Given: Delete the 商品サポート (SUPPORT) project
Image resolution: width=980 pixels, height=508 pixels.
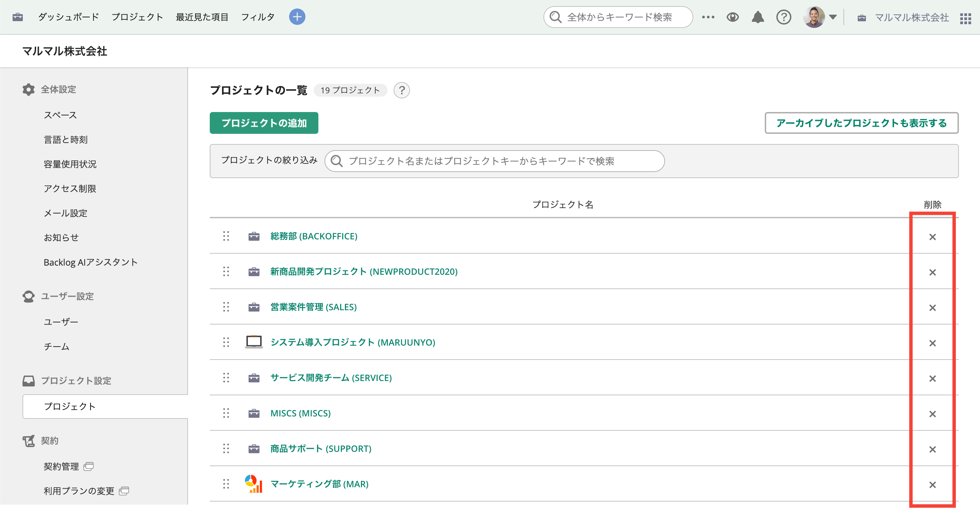Looking at the screenshot, I should point(932,449).
